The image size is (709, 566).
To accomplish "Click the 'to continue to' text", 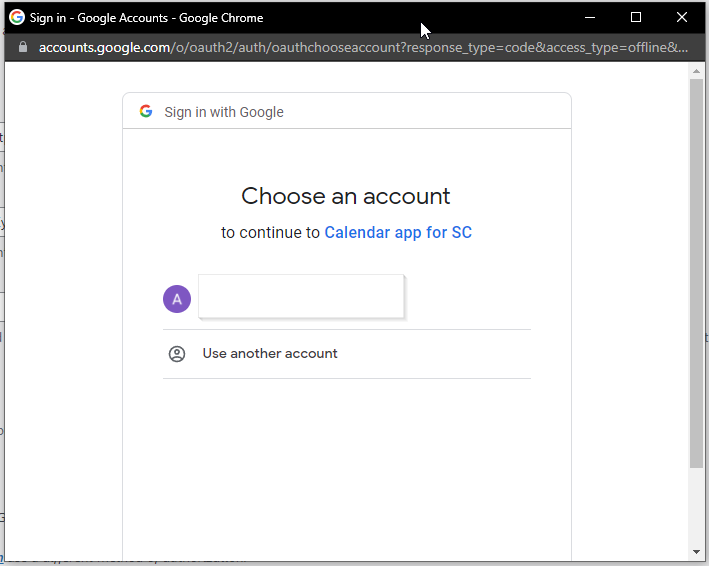I will (270, 233).
